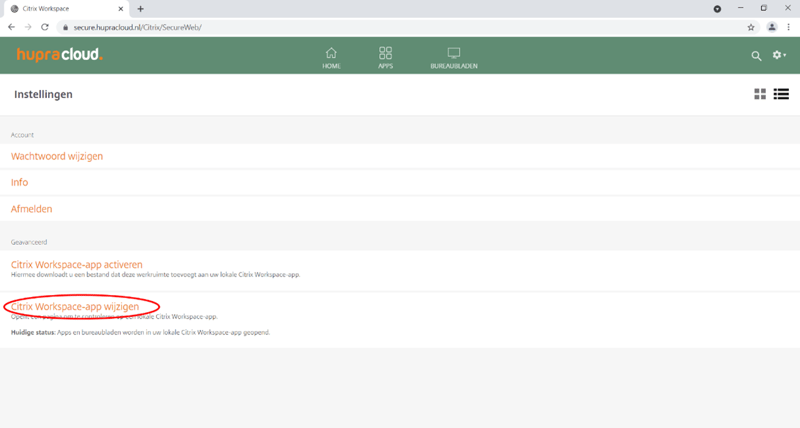Click the hupracloud logo
Screen dimensions: 800x428
pyautogui.click(x=59, y=55)
